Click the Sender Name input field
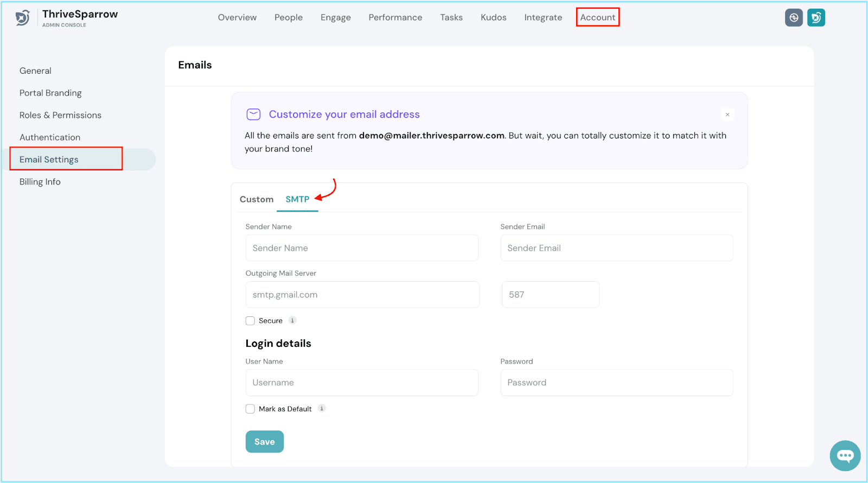This screenshot has height=483, width=868. point(361,248)
